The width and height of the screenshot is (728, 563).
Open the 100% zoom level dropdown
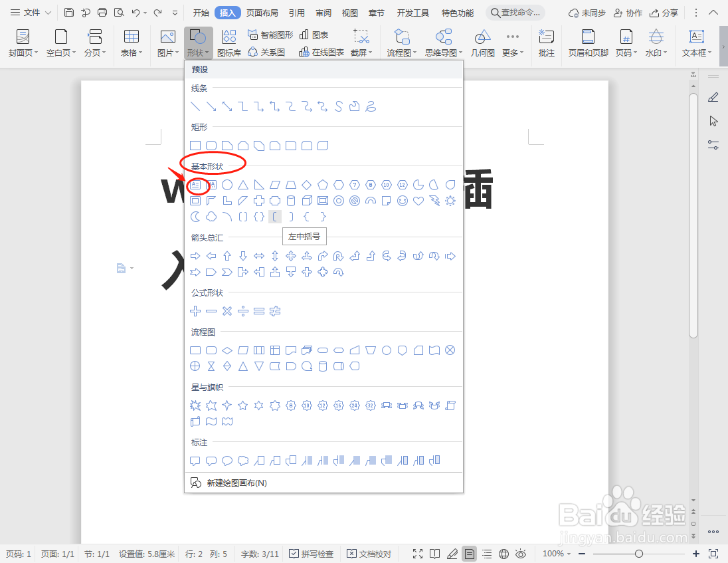click(556, 554)
